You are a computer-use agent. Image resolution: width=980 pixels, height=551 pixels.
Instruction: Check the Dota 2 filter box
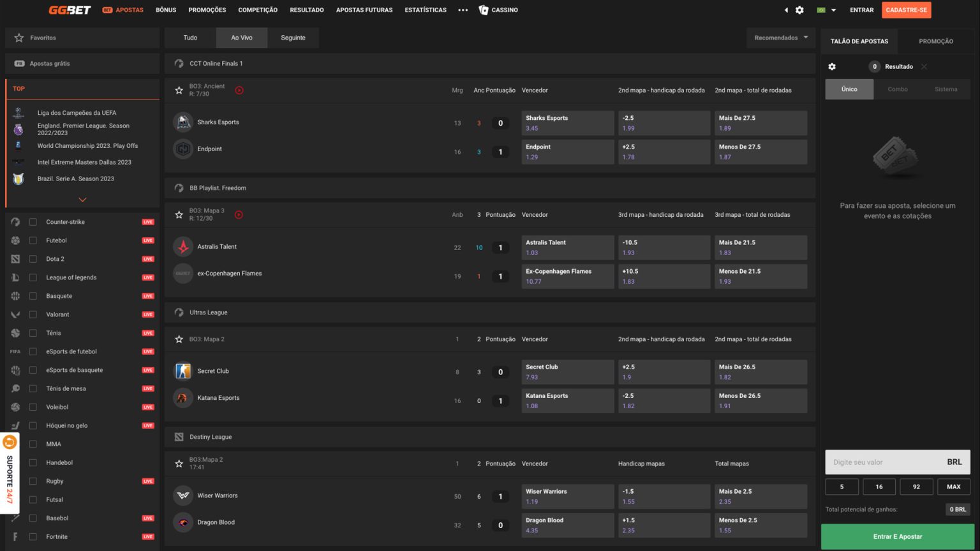point(33,259)
